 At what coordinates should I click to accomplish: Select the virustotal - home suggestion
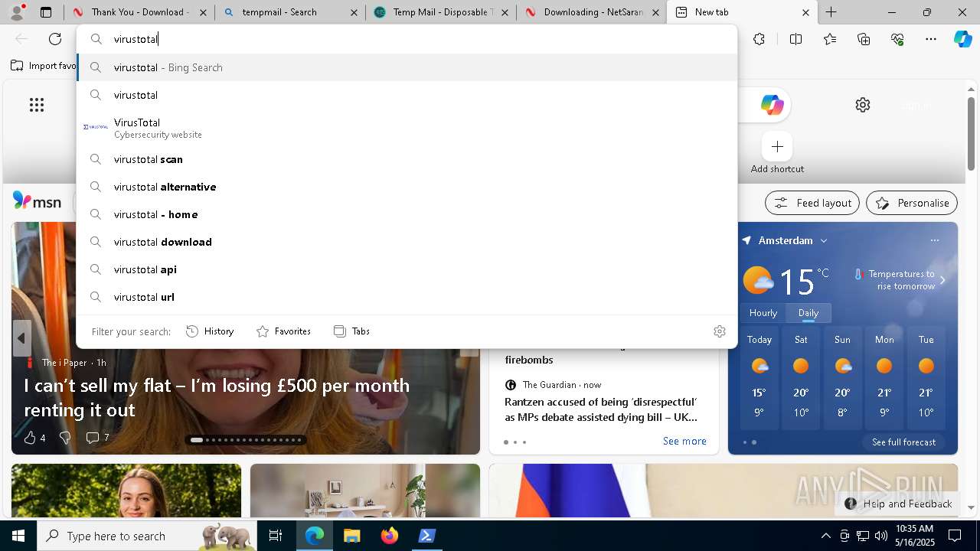407,214
